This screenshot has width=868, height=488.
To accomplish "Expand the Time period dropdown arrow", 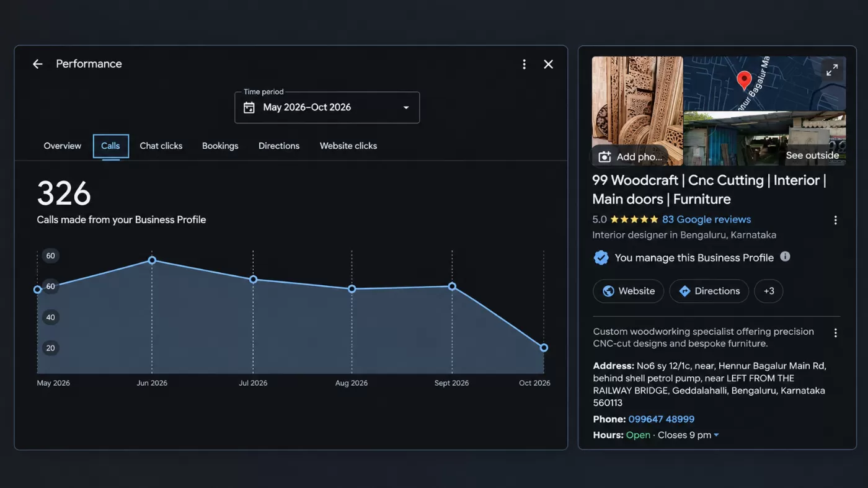I will (406, 107).
